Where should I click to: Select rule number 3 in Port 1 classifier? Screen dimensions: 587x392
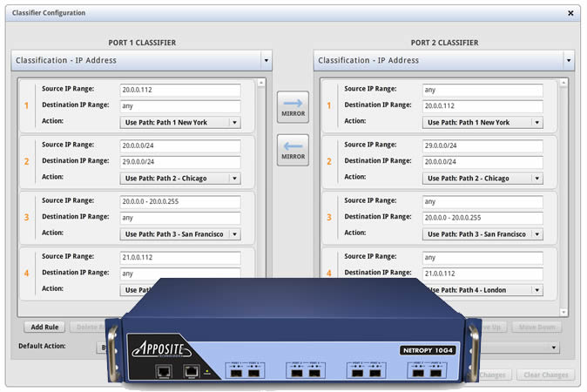pos(26,218)
